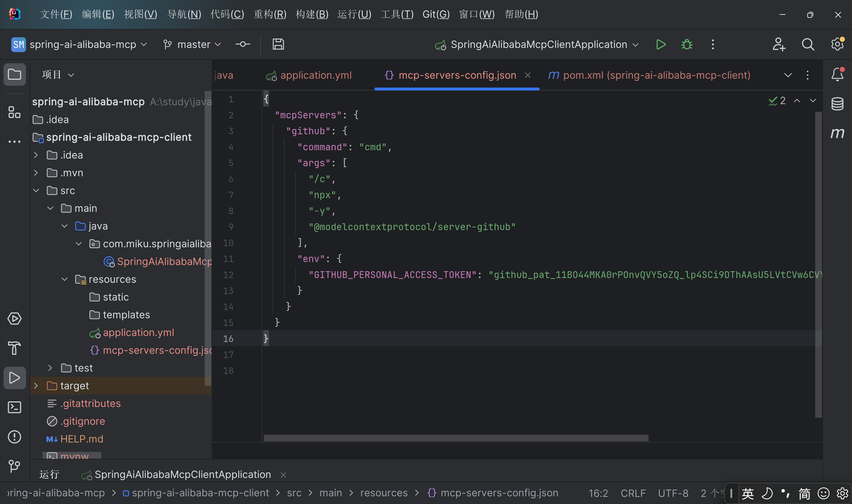Image resolution: width=852 pixels, height=504 pixels.
Task: Open the Database tool window
Action: point(837,104)
